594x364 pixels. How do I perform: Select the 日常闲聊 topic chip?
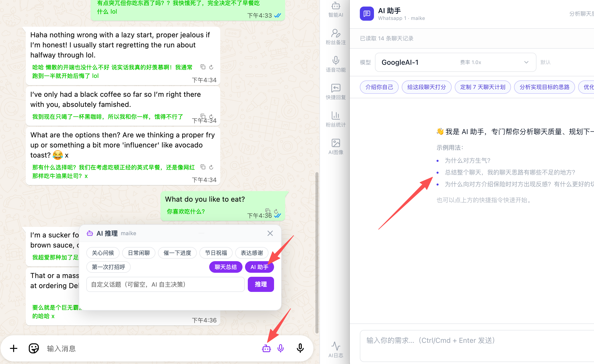139,253
